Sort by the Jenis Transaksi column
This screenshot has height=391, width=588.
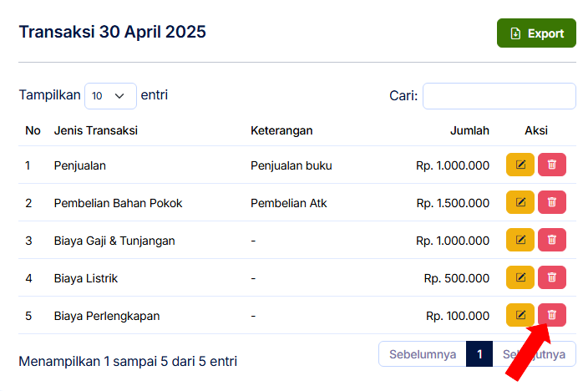[95, 130]
